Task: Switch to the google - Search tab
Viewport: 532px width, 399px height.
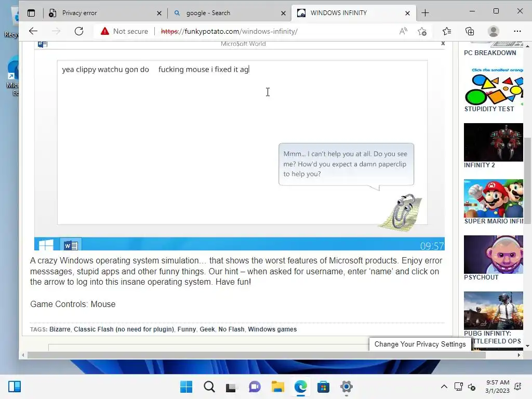Action: [x=229, y=13]
